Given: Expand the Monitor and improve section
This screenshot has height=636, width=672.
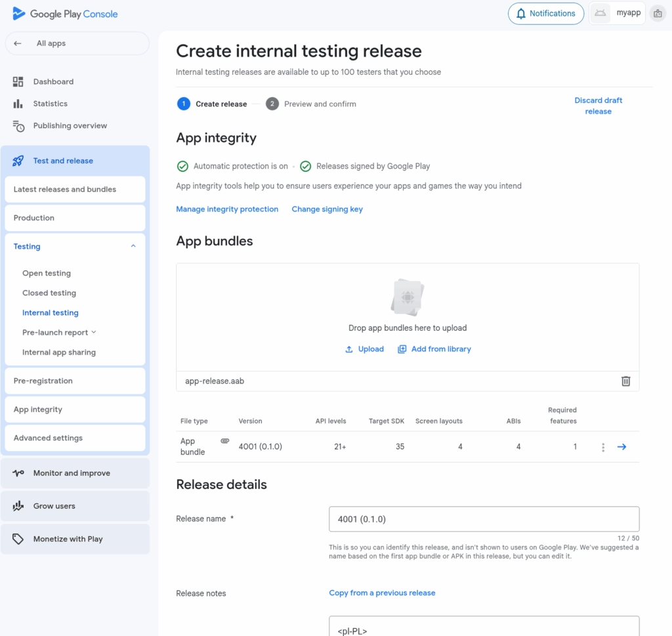Looking at the screenshot, I should click(x=72, y=473).
